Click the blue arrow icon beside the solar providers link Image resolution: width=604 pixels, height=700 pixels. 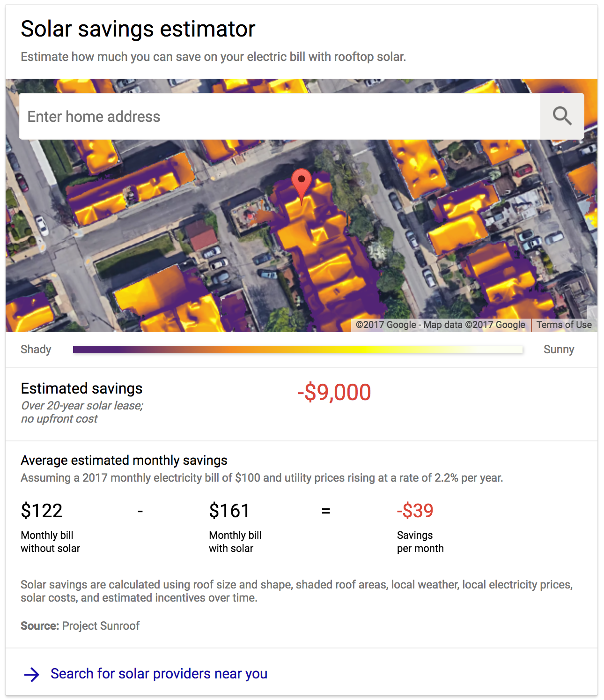click(32, 674)
